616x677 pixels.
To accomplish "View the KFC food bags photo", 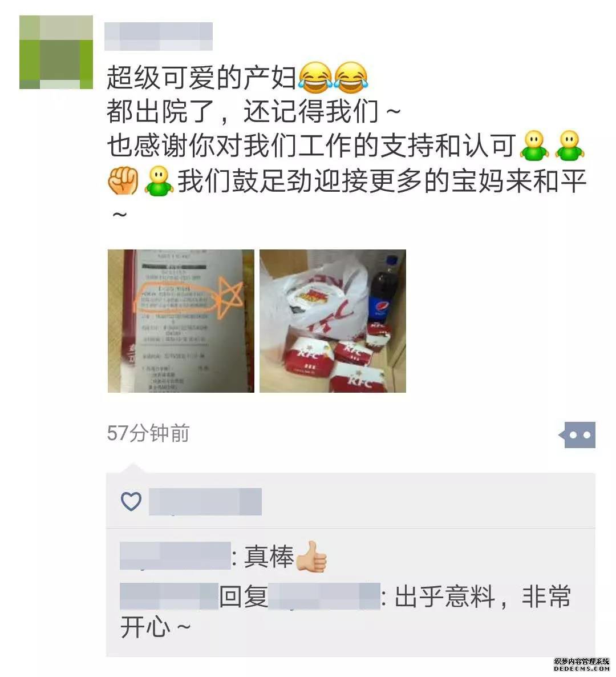I will coord(333,321).
